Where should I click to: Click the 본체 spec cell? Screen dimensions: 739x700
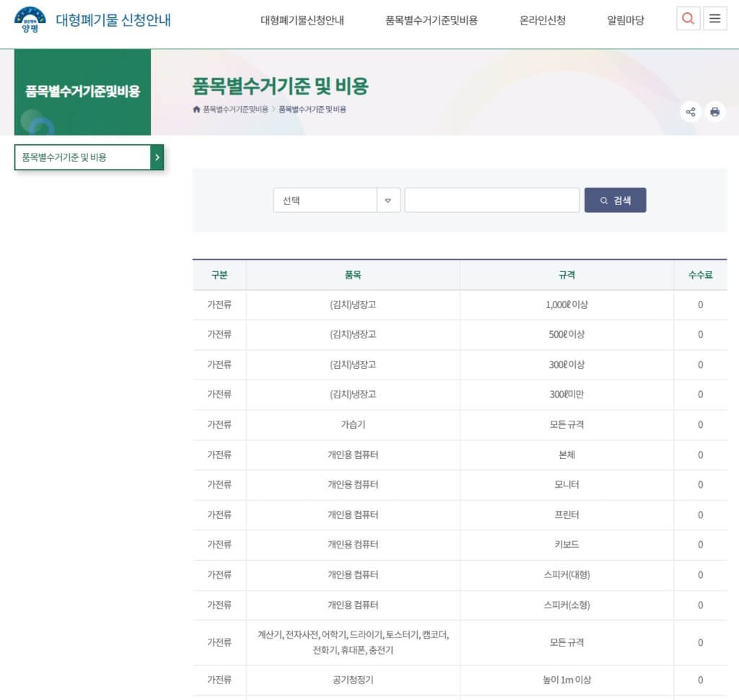click(x=567, y=455)
